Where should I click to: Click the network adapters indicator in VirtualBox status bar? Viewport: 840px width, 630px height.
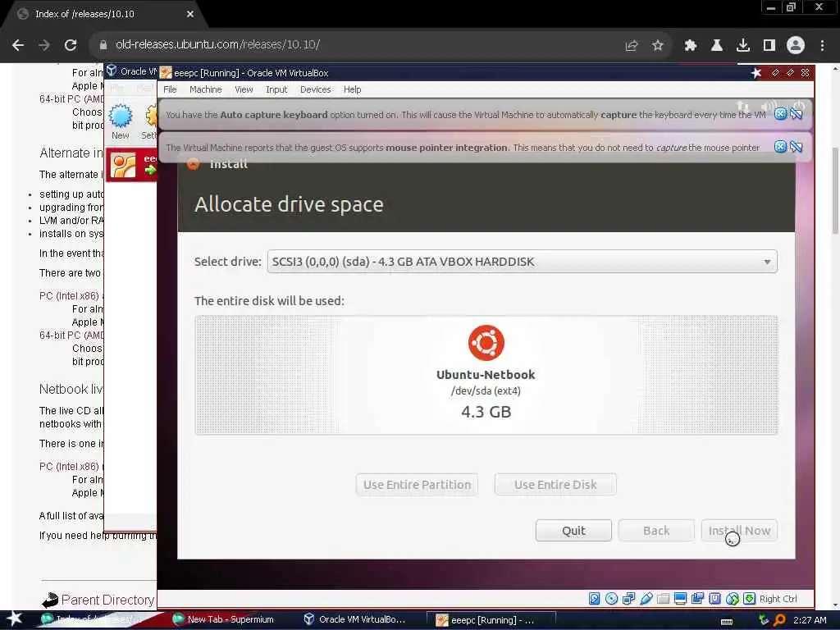(628, 598)
